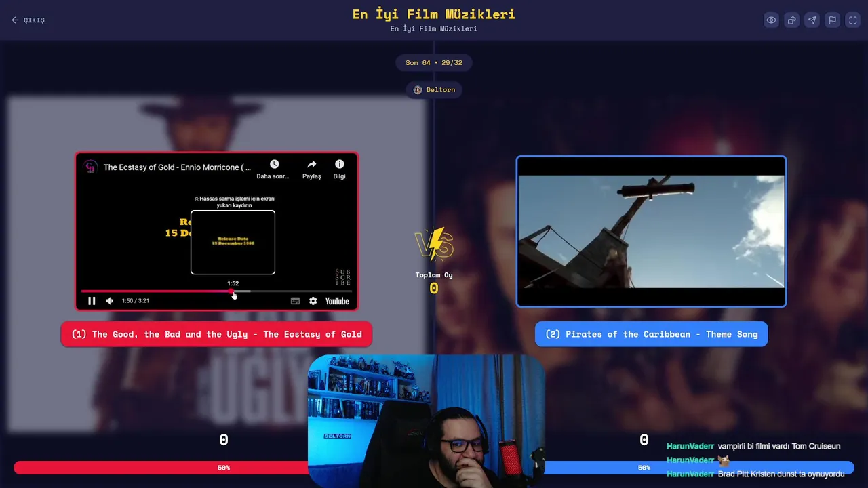Click the En İyi Film Müzikleri main title
The width and height of the screenshot is (868, 488).
(x=434, y=14)
